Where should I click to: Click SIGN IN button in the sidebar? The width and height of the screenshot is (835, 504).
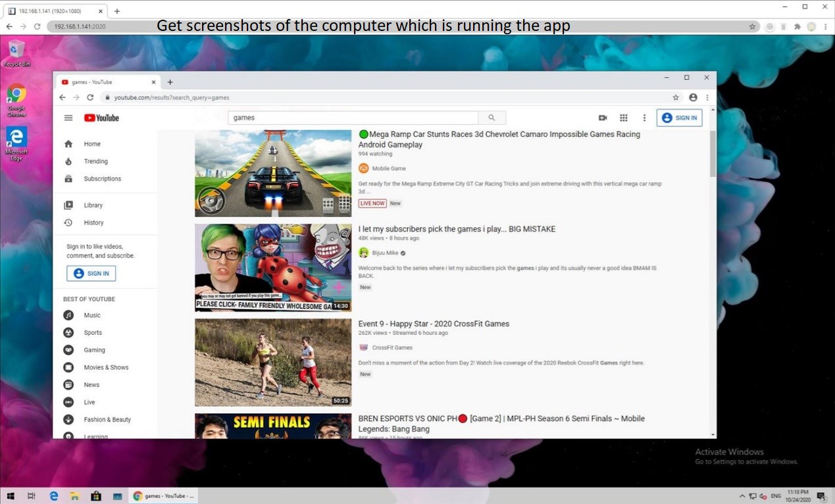[91, 274]
